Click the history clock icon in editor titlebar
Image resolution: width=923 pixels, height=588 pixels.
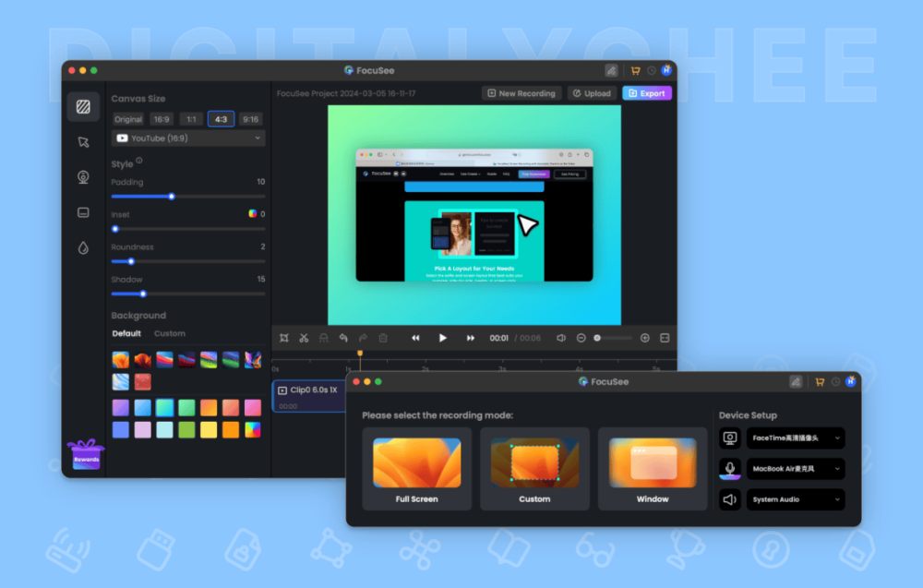pyautogui.click(x=652, y=71)
